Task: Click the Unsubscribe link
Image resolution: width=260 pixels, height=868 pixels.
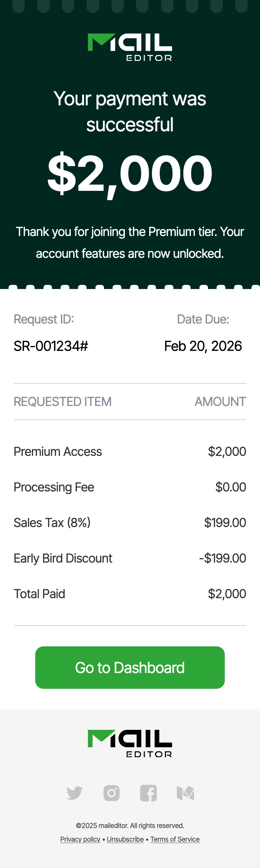Action: pos(125,839)
